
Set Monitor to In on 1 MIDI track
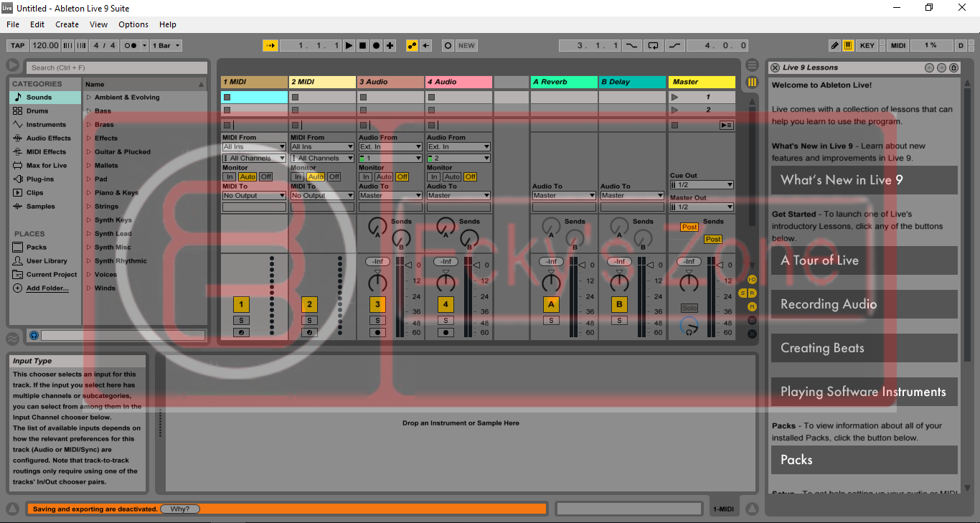230,176
